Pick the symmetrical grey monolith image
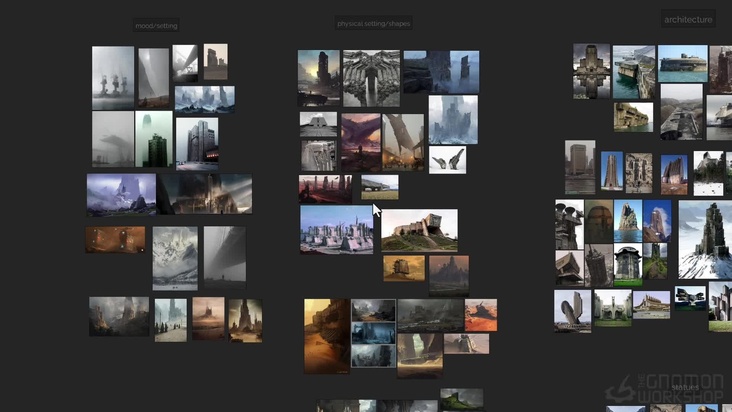 (x=372, y=78)
